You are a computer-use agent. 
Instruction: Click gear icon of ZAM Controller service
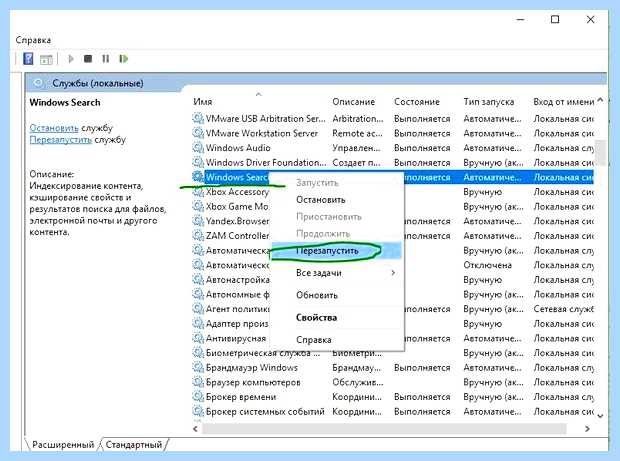pos(198,235)
